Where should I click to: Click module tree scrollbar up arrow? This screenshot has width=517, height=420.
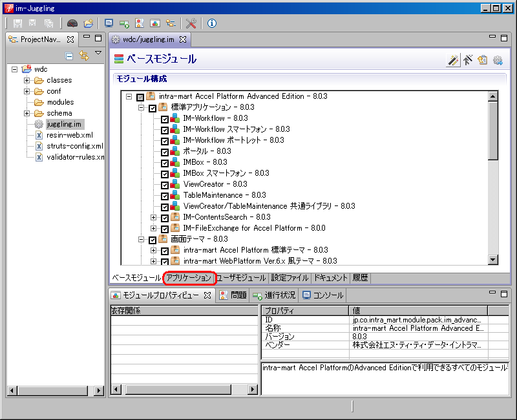(493, 96)
